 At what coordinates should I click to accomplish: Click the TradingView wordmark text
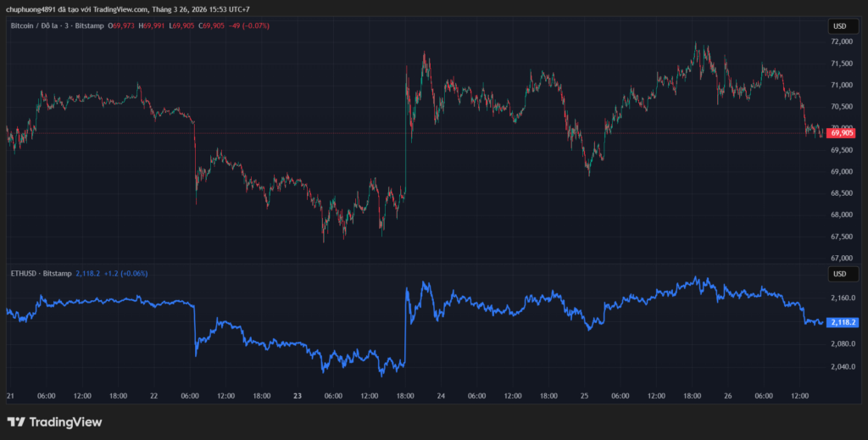coord(65,421)
